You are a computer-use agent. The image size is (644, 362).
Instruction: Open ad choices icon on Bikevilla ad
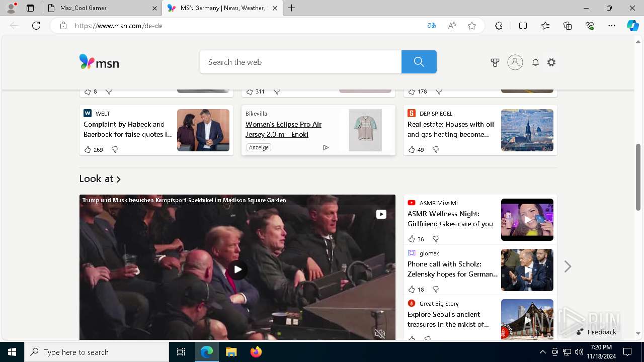pyautogui.click(x=326, y=147)
